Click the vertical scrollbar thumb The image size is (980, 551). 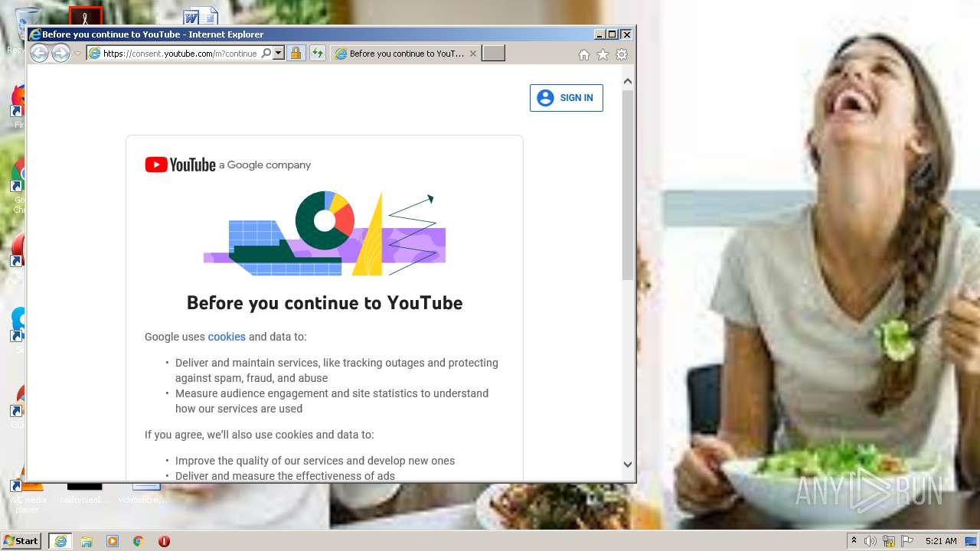pos(628,185)
